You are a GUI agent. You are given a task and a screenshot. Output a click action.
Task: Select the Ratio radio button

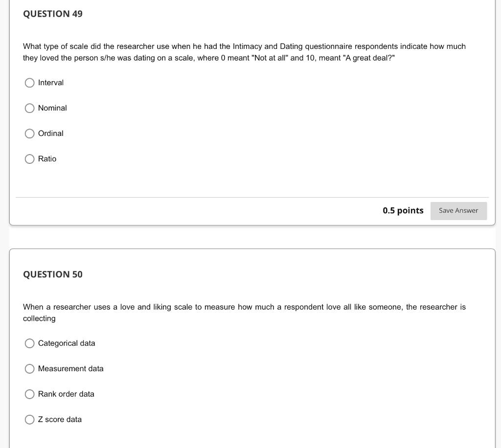coord(29,159)
